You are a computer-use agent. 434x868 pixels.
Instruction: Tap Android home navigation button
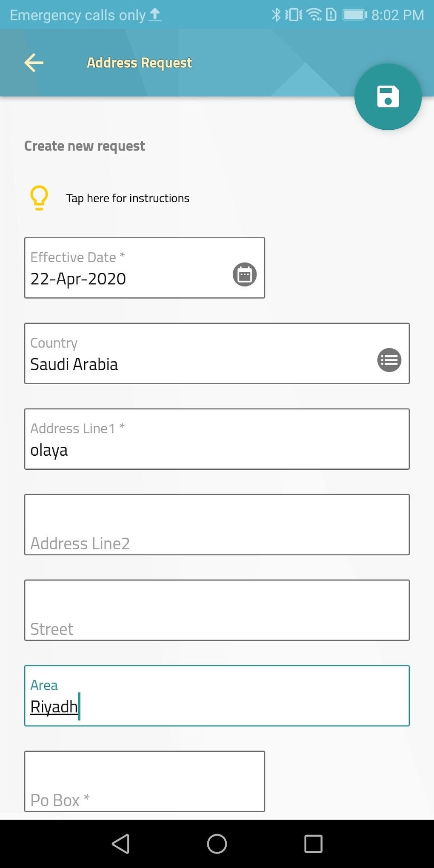coord(217,843)
